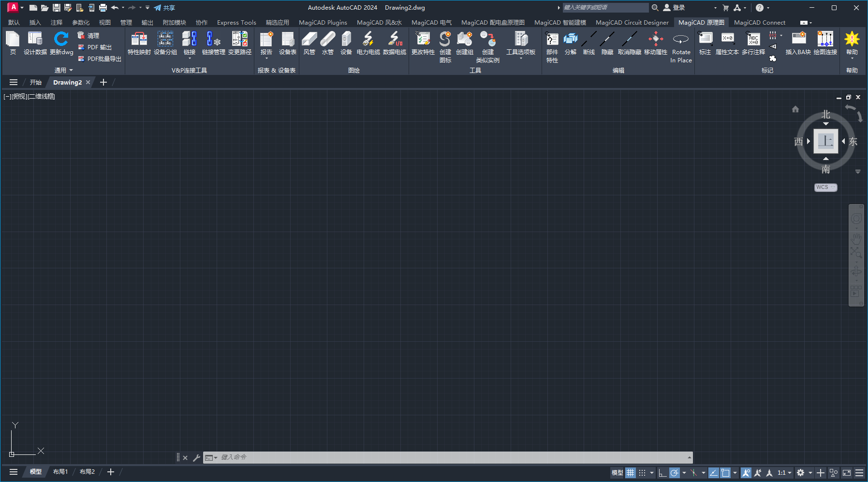Open the MagiCAD Circuit Designer tab
Viewport: 868px width, 482px height.
[632, 22]
